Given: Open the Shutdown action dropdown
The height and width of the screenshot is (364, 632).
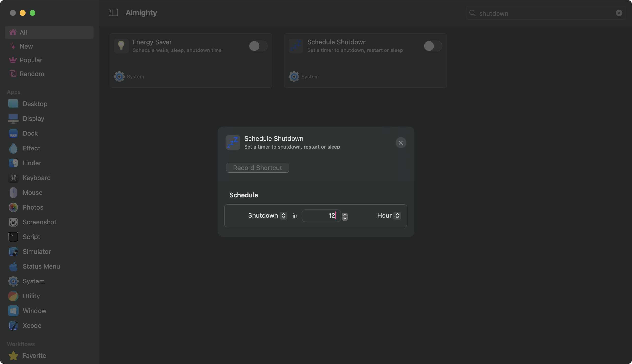Looking at the screenshot, I should point(267,215).
